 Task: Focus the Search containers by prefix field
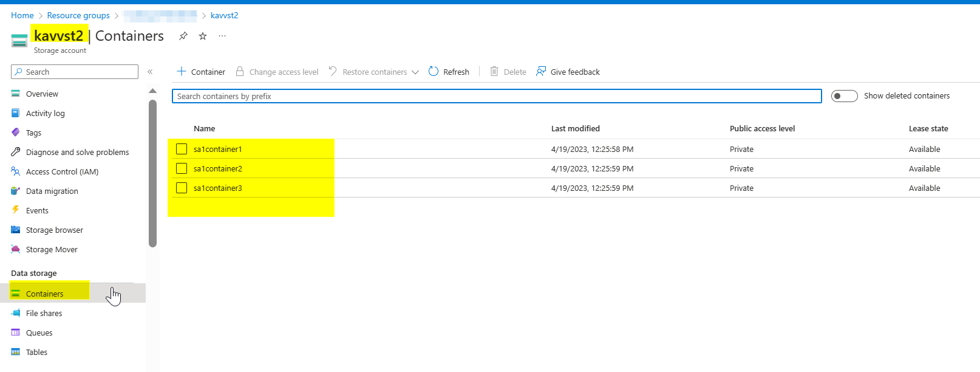tap(497, 96)
